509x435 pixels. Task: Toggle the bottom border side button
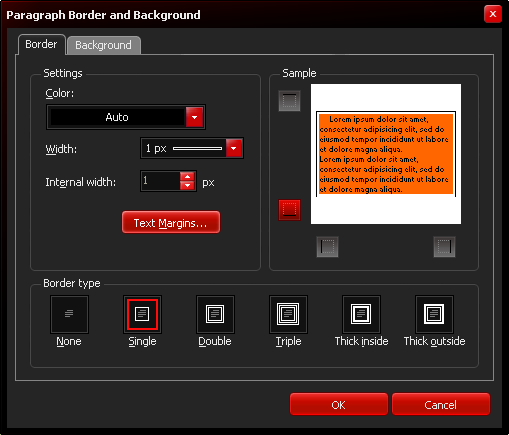pyautogui.click(x=289, y=210)
